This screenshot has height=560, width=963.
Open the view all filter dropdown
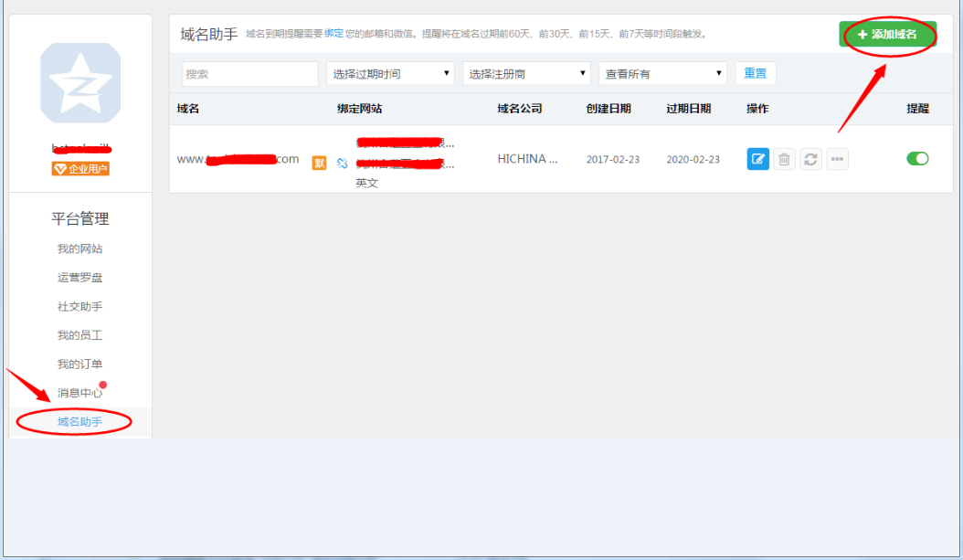(662, 74)
